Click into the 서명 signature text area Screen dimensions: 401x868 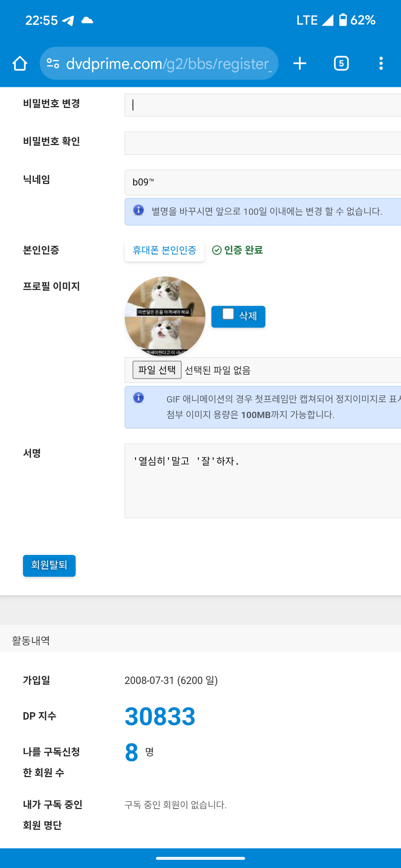262,480
